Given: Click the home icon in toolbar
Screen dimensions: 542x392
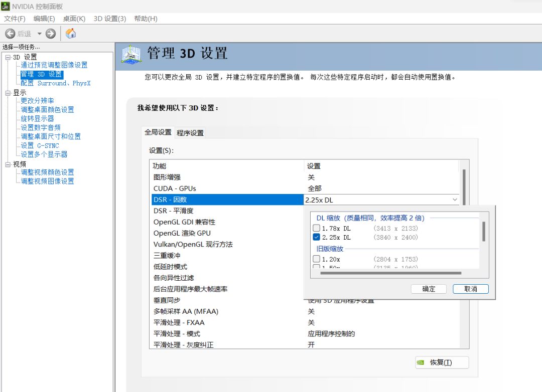Looking at the screenshot, I should pyautogui.click(x=71, y=34).
